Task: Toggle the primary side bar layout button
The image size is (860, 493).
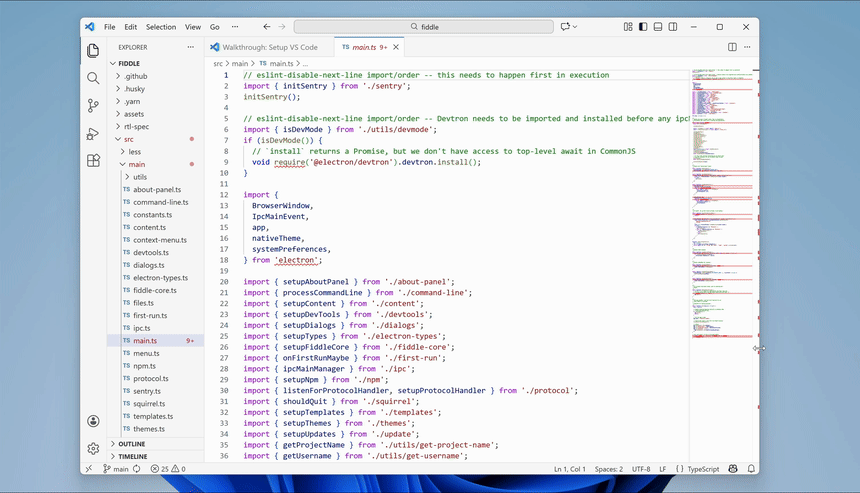Action: pyautogui.click(x=642, y=27)
